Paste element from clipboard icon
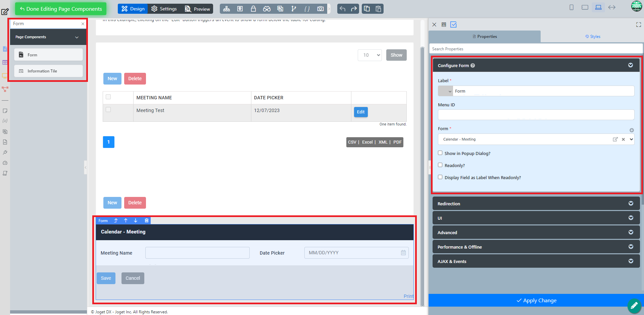 pyautogui.click(x=378, y=9)
